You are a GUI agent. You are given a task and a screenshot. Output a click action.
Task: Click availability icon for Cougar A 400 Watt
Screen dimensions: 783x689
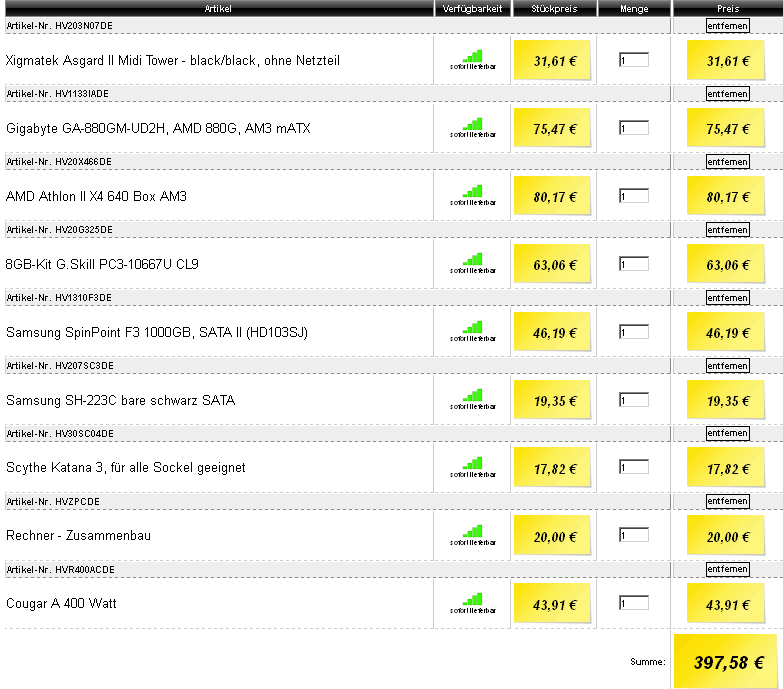[x=473, y=603]
